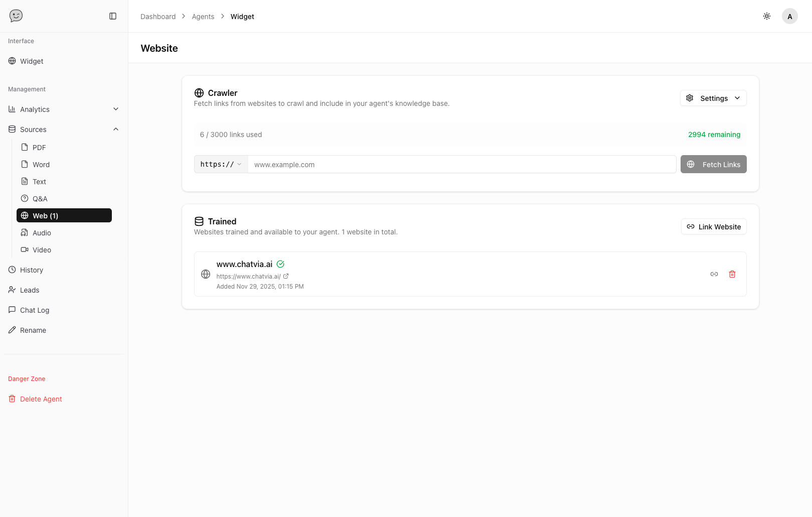
Task: Open the user avatar menu
Action: pyautogui.click(x=789, y=16)
